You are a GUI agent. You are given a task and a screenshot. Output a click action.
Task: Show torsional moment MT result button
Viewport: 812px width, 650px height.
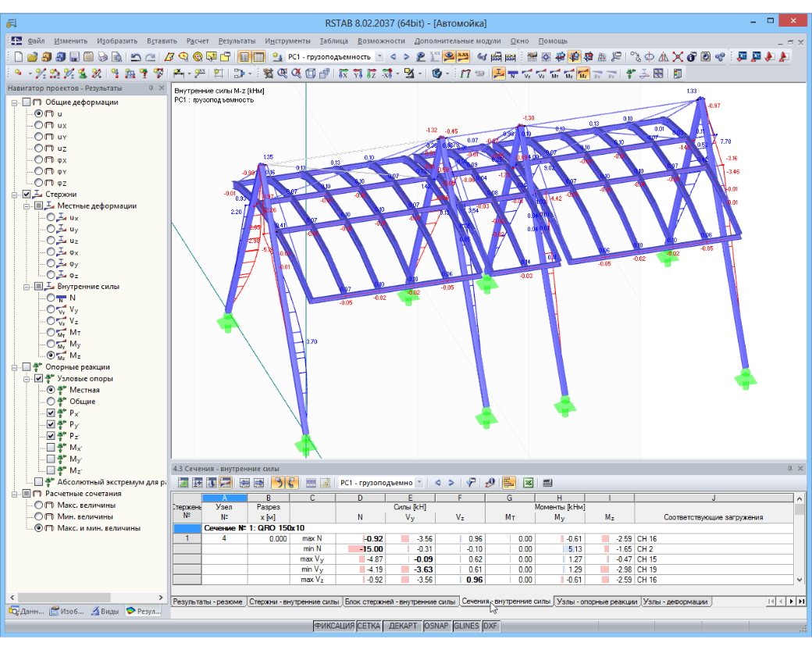(x=555, y=73)
